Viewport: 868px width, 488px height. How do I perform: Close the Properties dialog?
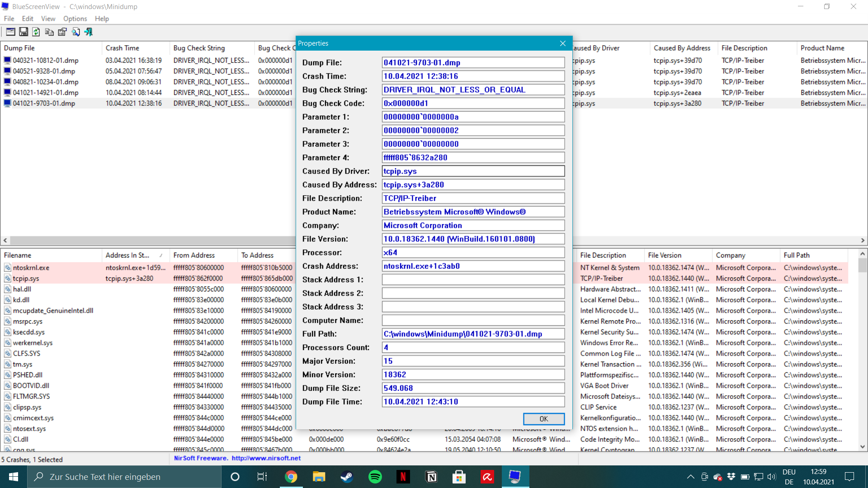pos(563,43)
